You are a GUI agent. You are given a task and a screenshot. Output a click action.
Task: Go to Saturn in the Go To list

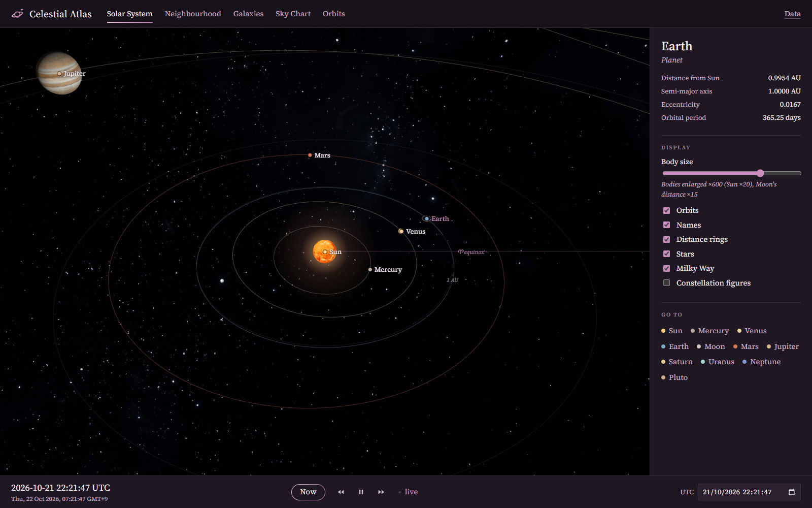tap(677, 362)
